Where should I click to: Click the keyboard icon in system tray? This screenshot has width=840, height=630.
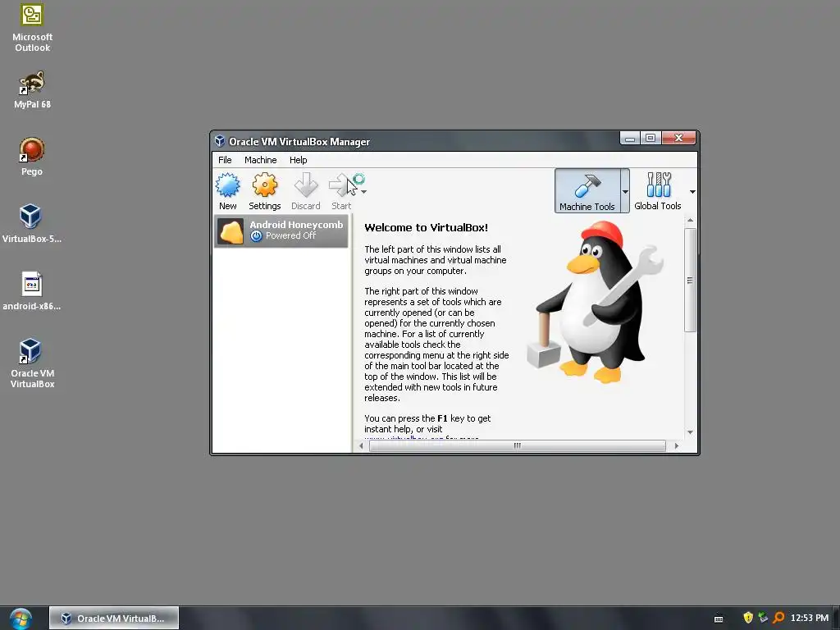coord(719,619)
